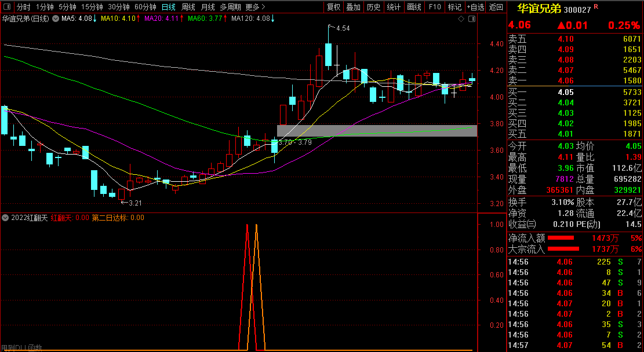Screen dimensions: 644x352
Task: Click the gray 3.70-3.79 gap zone bar
Action: (377, 131)
